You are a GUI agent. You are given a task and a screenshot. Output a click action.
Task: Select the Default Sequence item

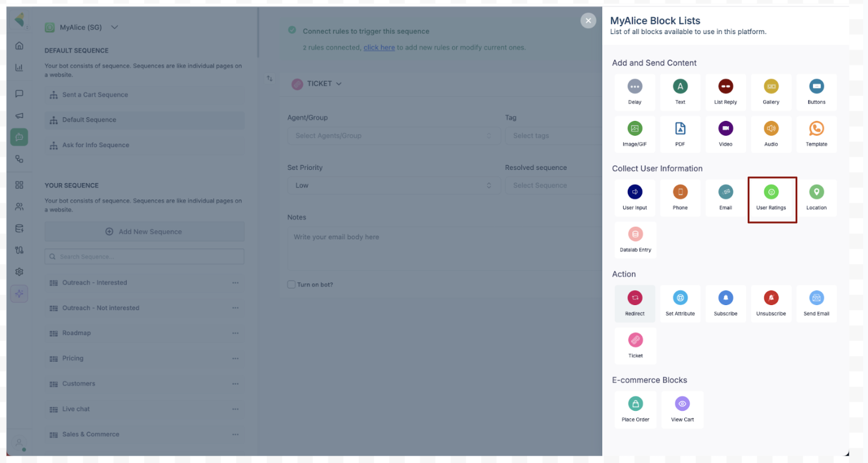144,120
